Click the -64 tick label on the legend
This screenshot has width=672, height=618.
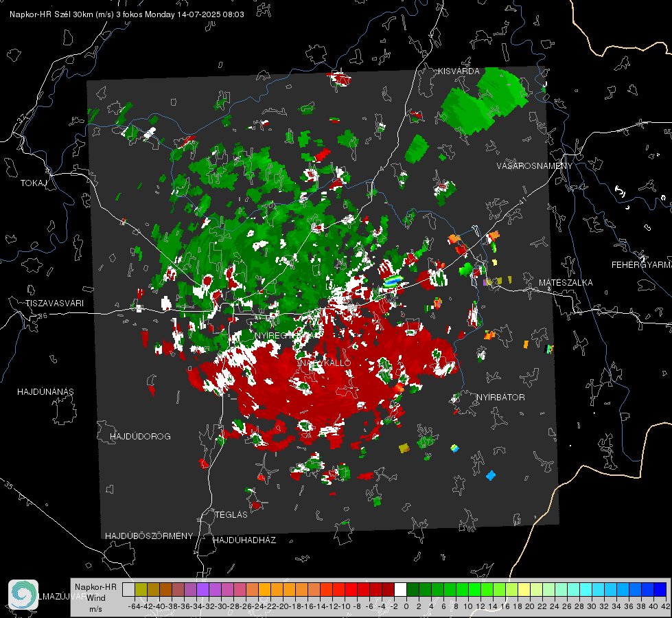[x=135, y=606]
